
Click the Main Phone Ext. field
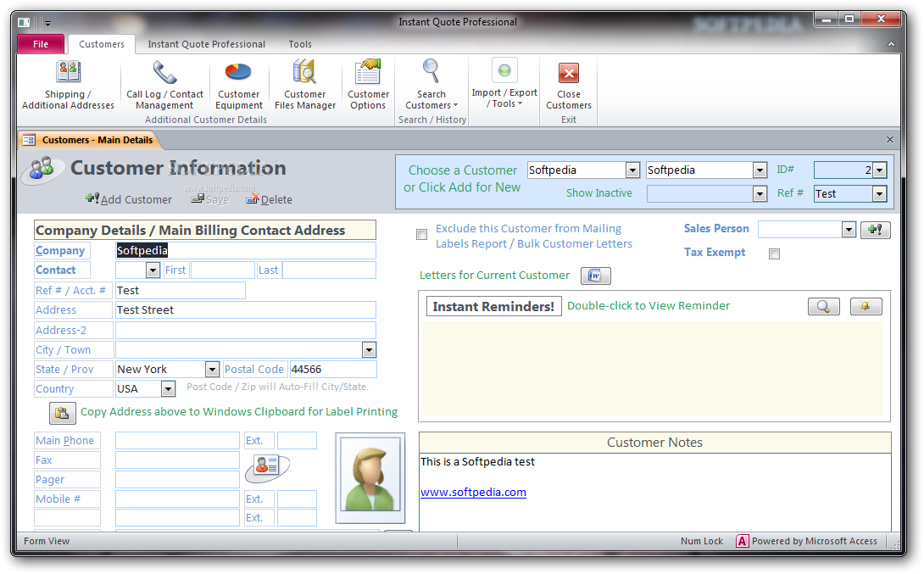(x=297, y=441)
